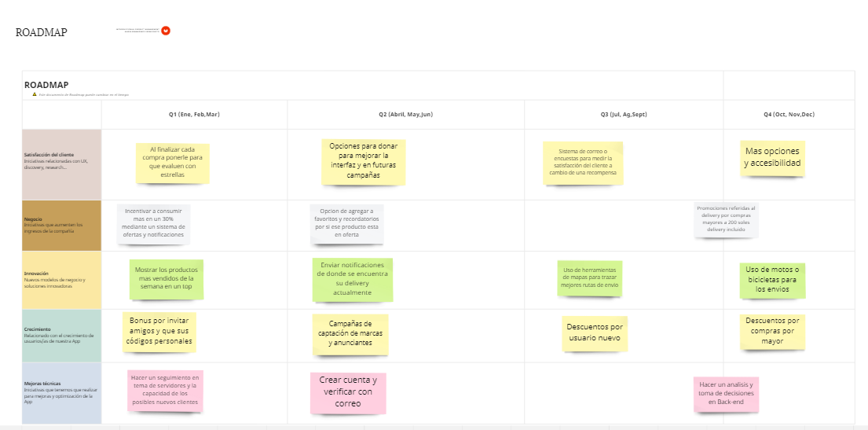
Task: Click the green 'Crecimiento' category cell
Action: coord(62,336)
